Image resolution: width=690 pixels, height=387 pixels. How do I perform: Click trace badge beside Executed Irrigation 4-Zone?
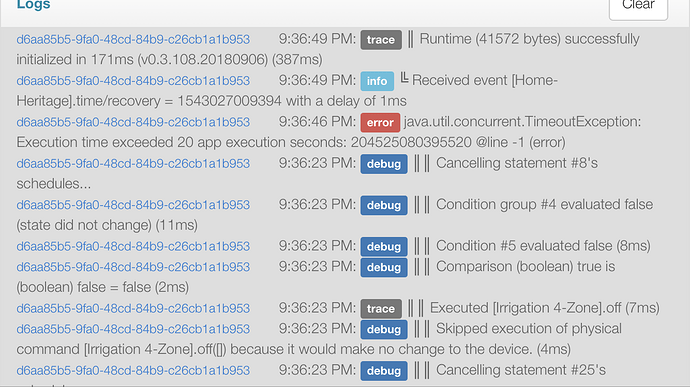pyautogui.click(x=381, y=309)
